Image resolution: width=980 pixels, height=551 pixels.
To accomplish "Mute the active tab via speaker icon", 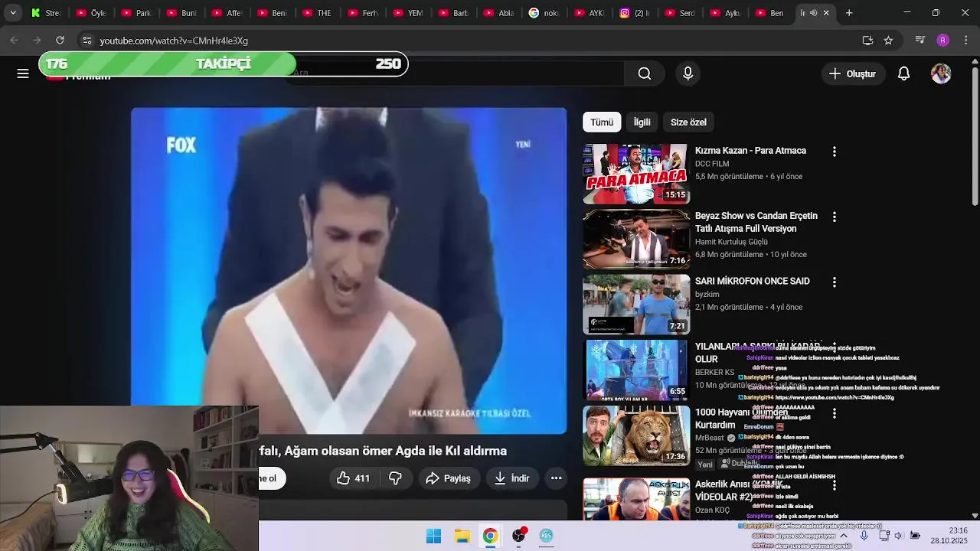I will click(813, 13).
